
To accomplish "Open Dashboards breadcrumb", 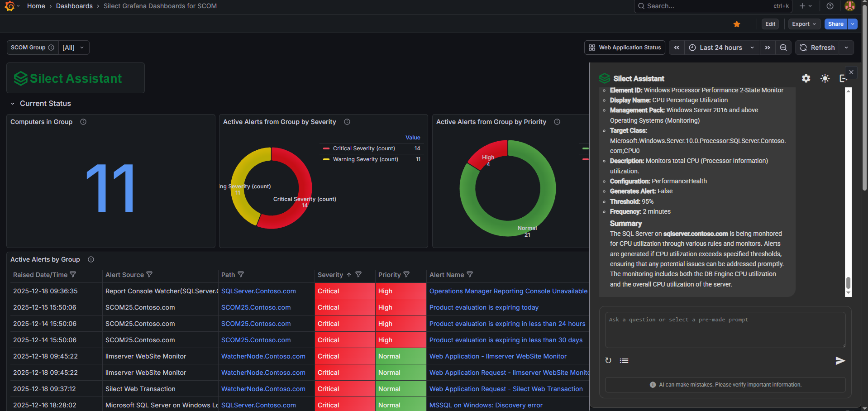I will click(74, 6).
